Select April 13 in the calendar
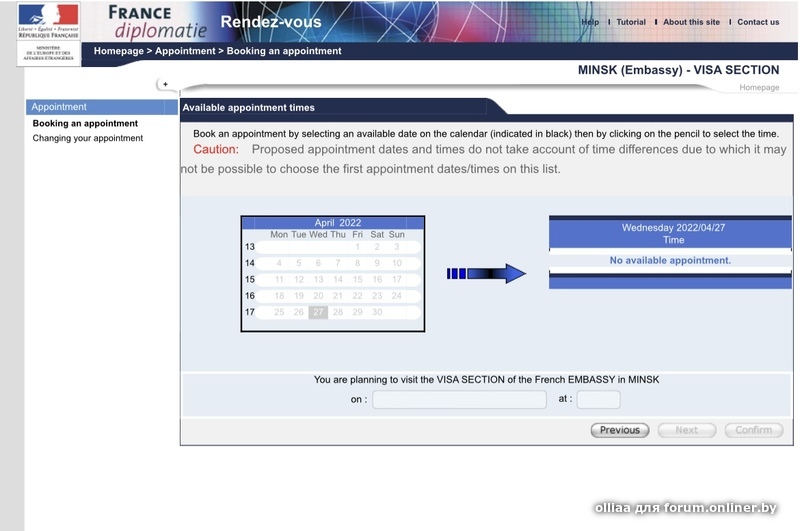The image size is (800, 531). tap(318, 280)
